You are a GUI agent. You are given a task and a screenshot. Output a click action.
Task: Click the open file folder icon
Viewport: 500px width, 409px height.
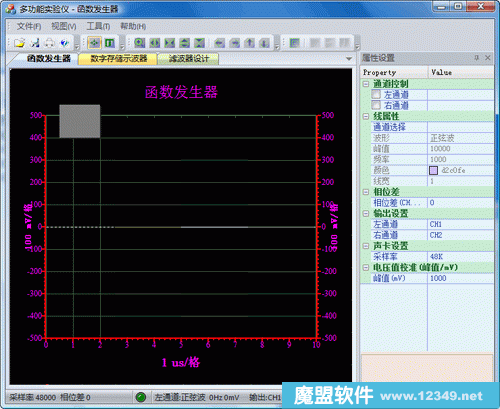coord(20,43)
